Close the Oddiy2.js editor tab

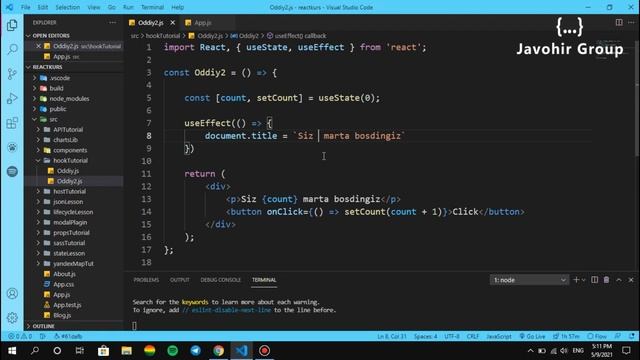173,23
